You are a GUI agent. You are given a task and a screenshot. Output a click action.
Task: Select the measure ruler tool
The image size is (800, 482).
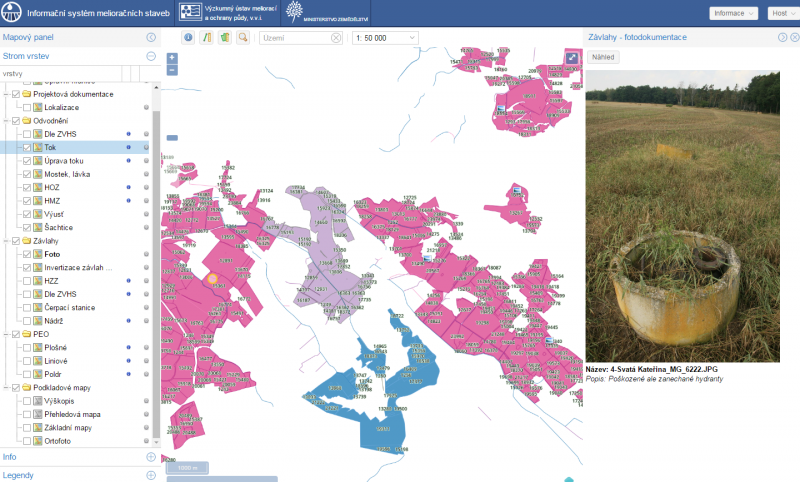point(207,37)
